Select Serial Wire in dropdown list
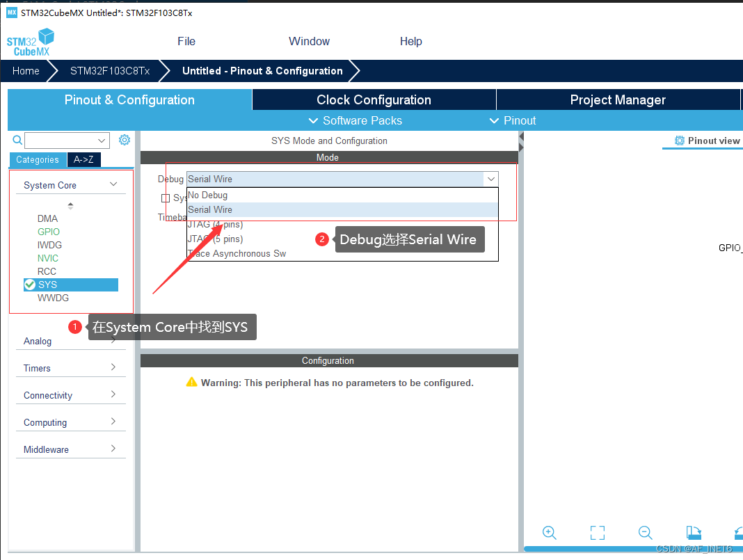743x560 pixels. 342,209
